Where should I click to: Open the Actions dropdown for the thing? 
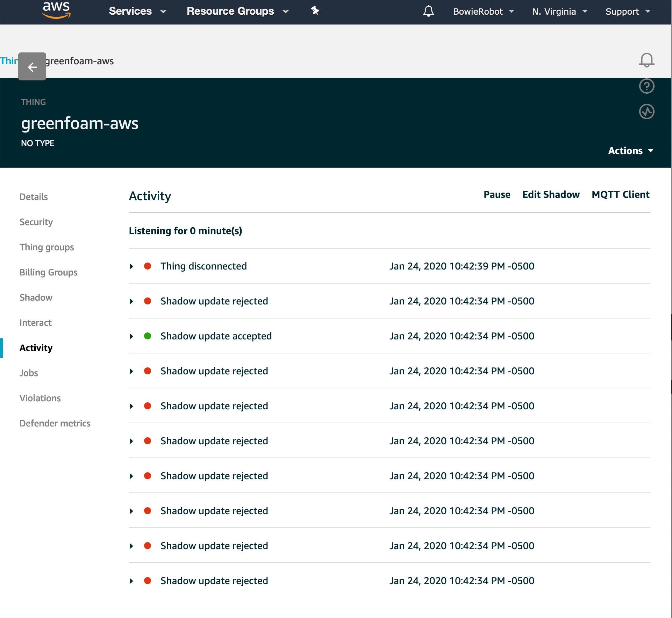(630, 151)
